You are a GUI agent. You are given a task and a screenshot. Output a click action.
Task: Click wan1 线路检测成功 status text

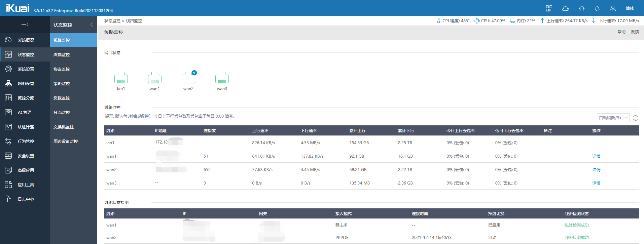point(577,225)
